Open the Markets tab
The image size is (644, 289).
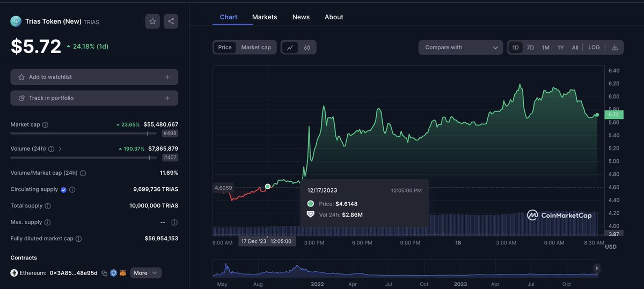265,17
